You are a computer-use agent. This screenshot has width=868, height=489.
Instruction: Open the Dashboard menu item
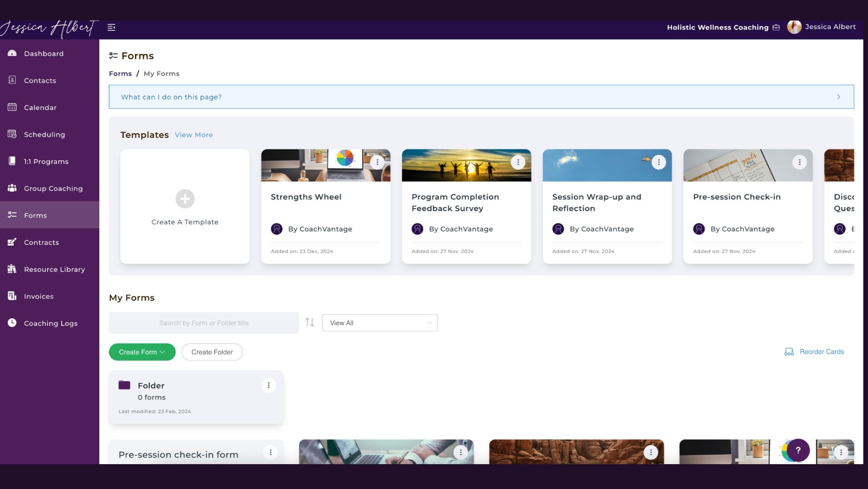50,54
